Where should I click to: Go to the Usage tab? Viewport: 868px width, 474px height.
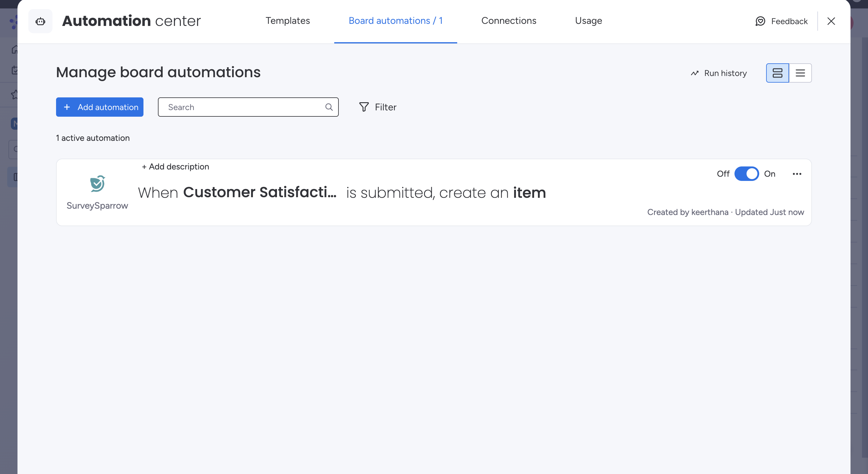[x=588, y=21]
